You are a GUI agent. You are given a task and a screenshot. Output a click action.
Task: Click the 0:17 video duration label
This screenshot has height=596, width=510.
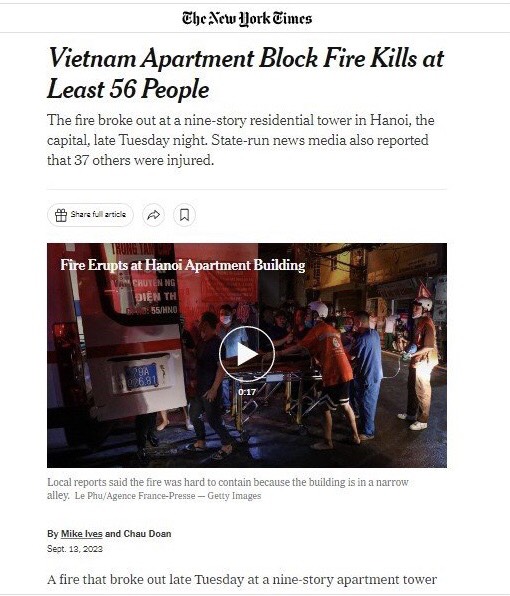tap(247, 392)
